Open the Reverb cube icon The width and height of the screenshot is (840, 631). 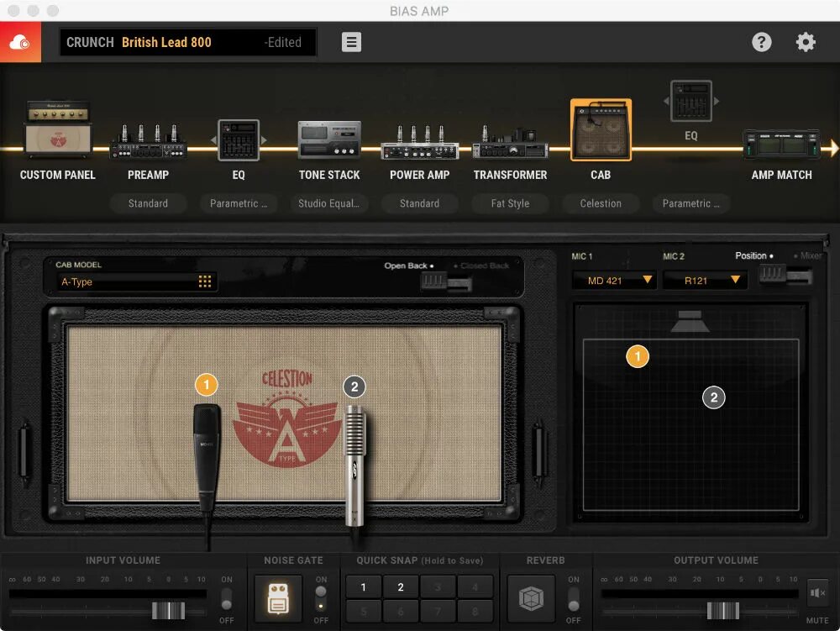pyautogui.click(x=531, y=598)
